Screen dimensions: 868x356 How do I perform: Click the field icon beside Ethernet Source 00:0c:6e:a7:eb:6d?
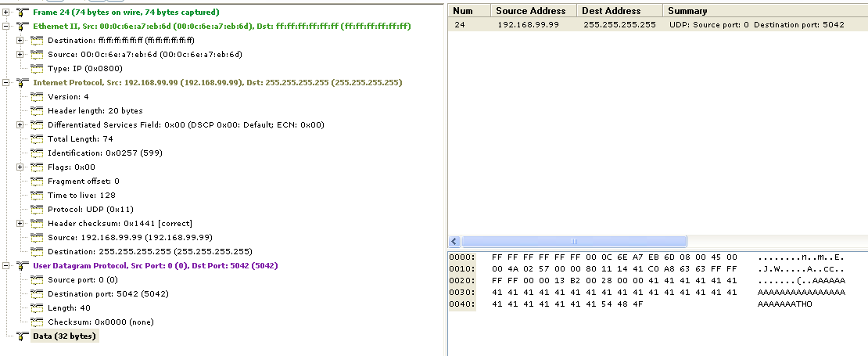pyautogui.click(x=37, y=54)
